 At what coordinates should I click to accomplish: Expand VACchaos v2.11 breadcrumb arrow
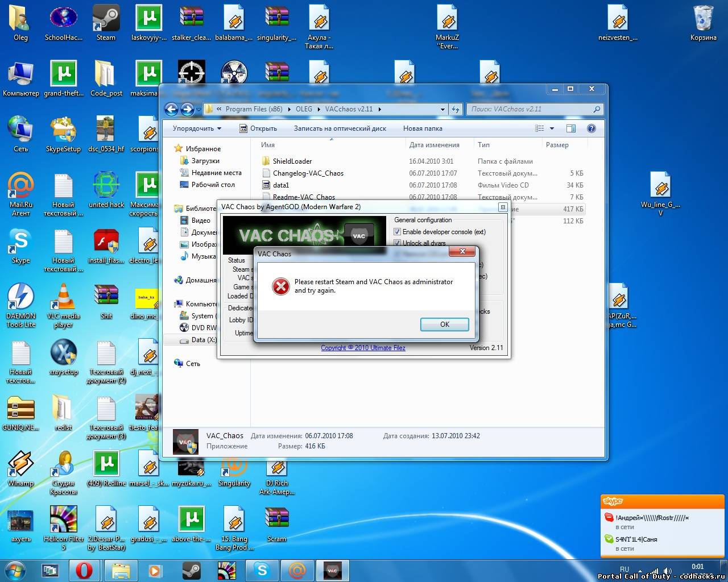[x=379, y=109]
